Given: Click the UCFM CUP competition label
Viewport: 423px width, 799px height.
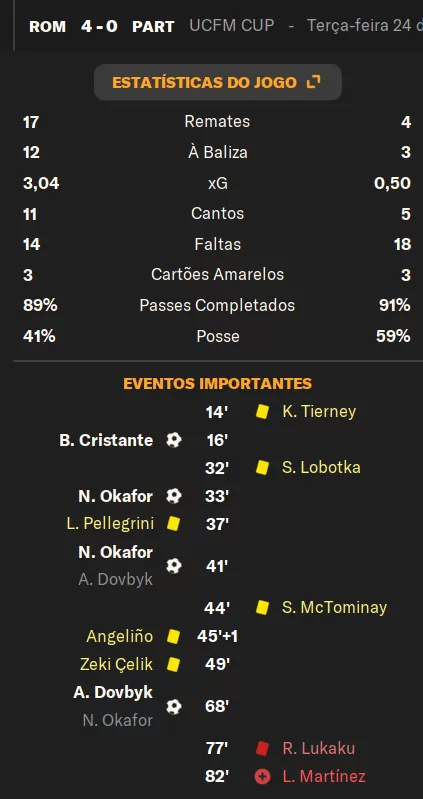Looking at the screenshot, I should [x=232, y=25].
